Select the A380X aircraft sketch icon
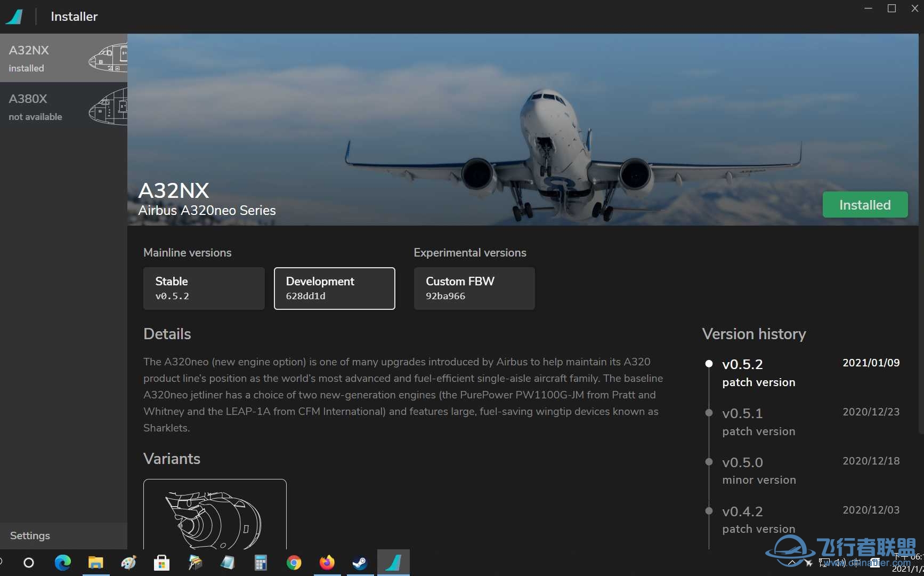 click(109, 106)
